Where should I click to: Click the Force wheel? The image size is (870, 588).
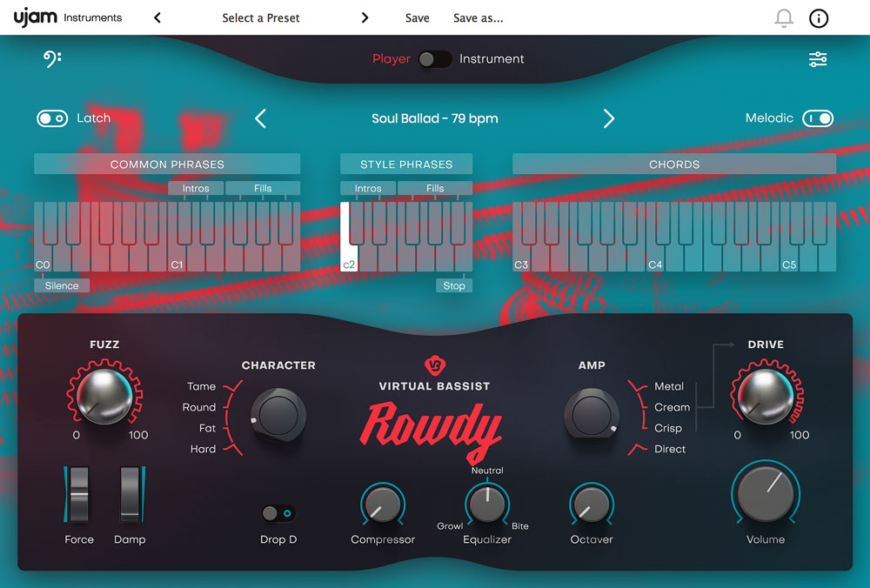pos(79,494)
